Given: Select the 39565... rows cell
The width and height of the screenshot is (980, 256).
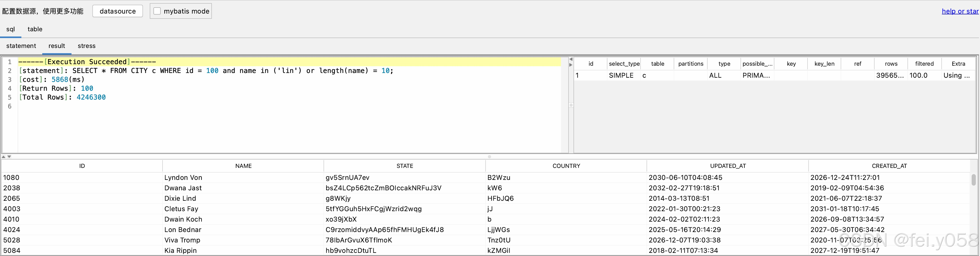Looking at the screenshot, I should click(x=891, y=75).
